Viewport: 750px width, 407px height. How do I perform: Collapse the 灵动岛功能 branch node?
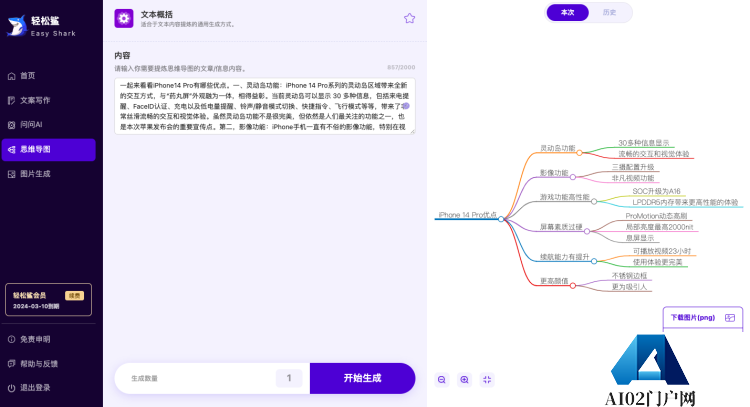point(579,153)
